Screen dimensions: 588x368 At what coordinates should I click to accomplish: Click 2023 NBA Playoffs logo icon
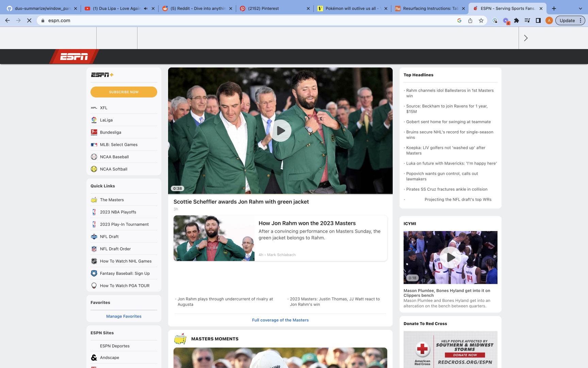pos(94,212)
